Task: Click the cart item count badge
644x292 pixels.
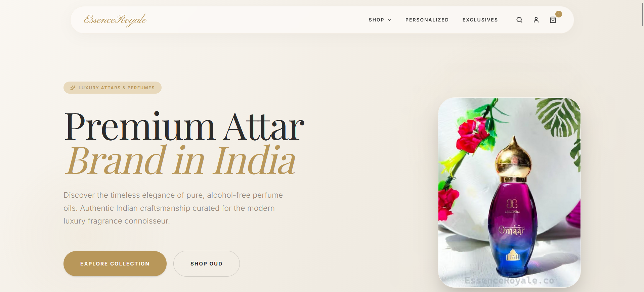Action: [x=558, y=14]
